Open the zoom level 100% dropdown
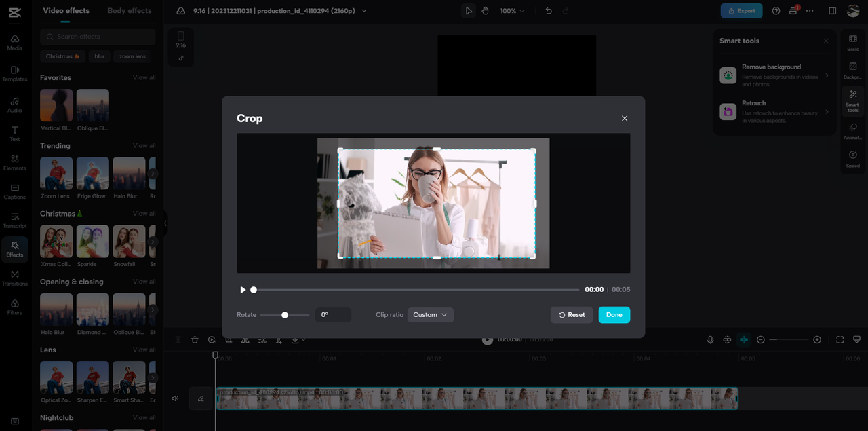The width and height of the screenshot is (868, 431). pos(513,10)
